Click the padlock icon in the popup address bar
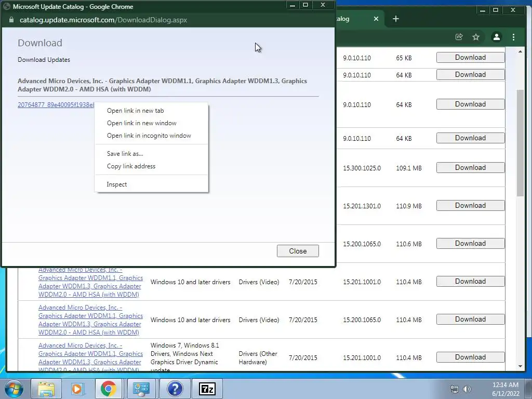 tap(11, 20)
